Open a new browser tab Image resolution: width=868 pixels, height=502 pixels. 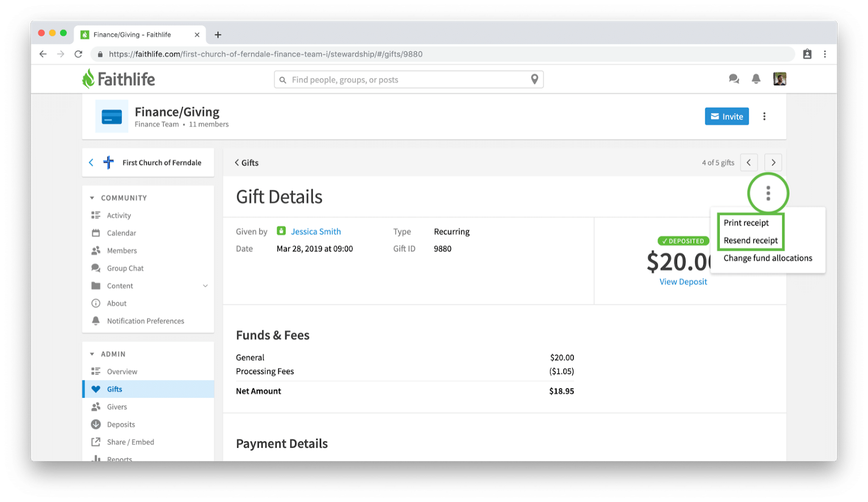218,35
